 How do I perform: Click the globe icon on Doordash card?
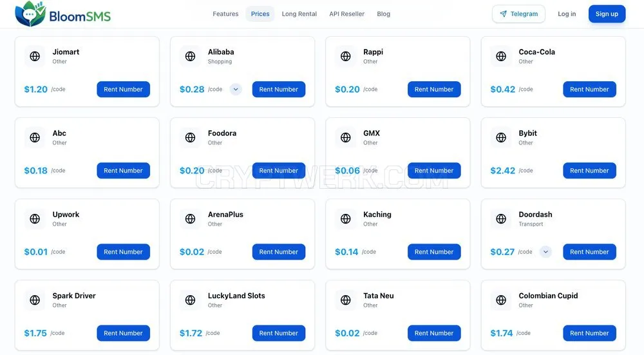point(501,219)
